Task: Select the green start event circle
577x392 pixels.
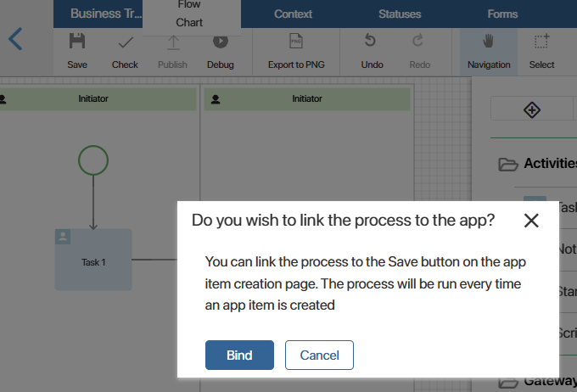Action: coord(93,160)
